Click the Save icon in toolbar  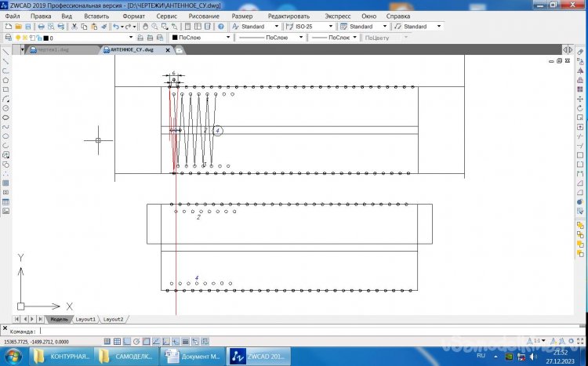27,26
